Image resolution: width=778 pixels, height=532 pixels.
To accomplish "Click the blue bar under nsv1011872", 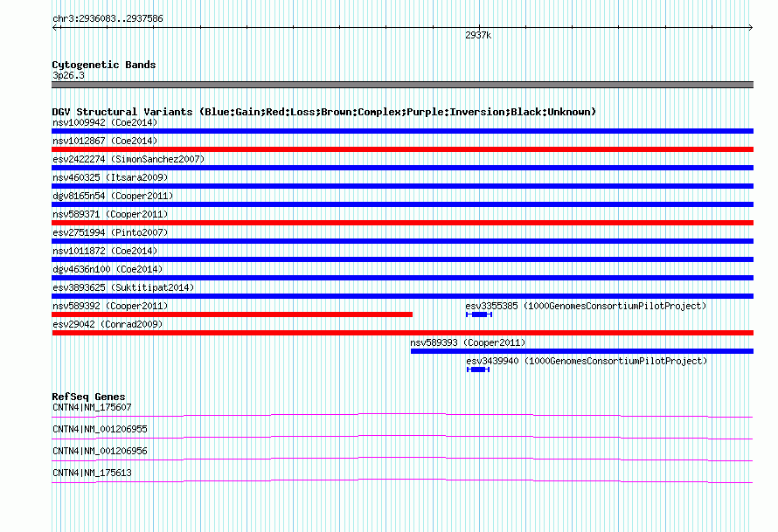I will click(x=402, y=259).
